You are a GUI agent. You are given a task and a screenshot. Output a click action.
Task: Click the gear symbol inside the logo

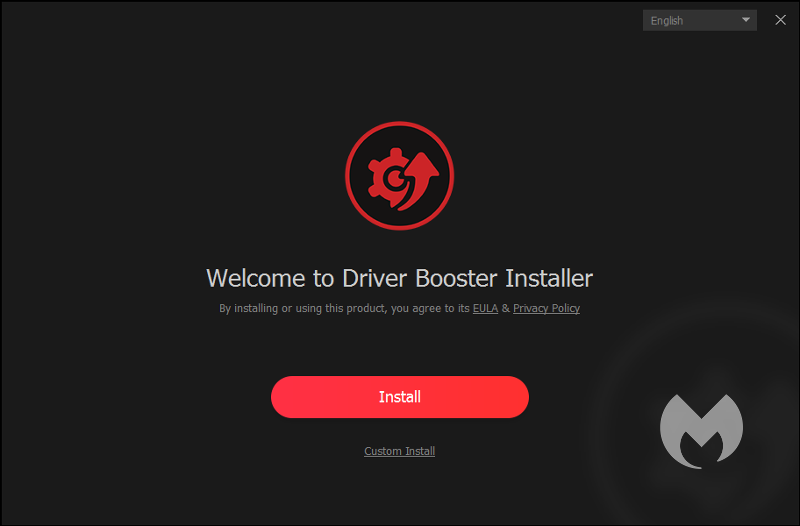tap(386, 180)
